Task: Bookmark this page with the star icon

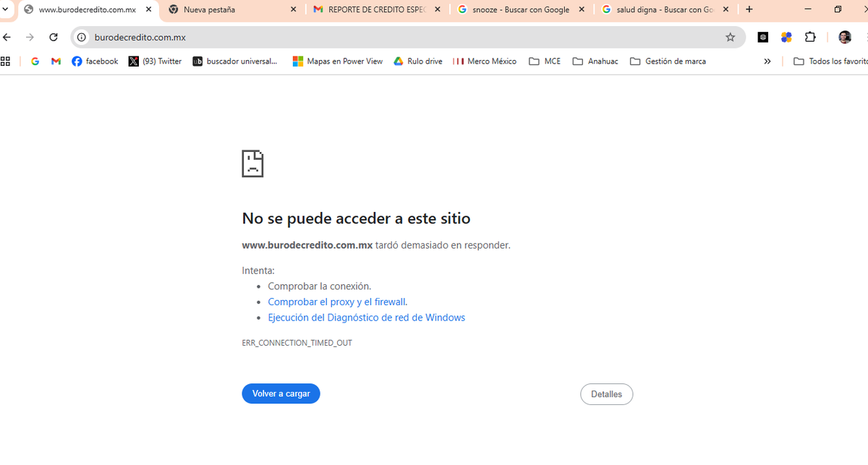Action: click(x=731, y=37)
